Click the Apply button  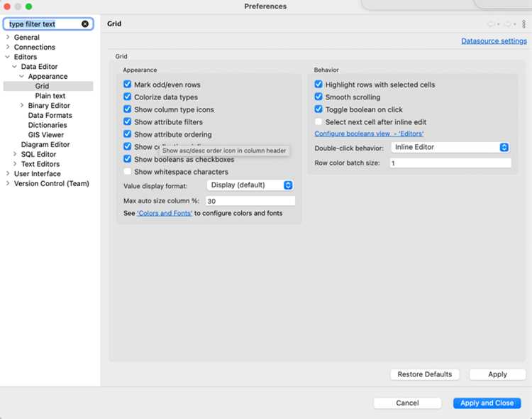click(x=497, y=374)
